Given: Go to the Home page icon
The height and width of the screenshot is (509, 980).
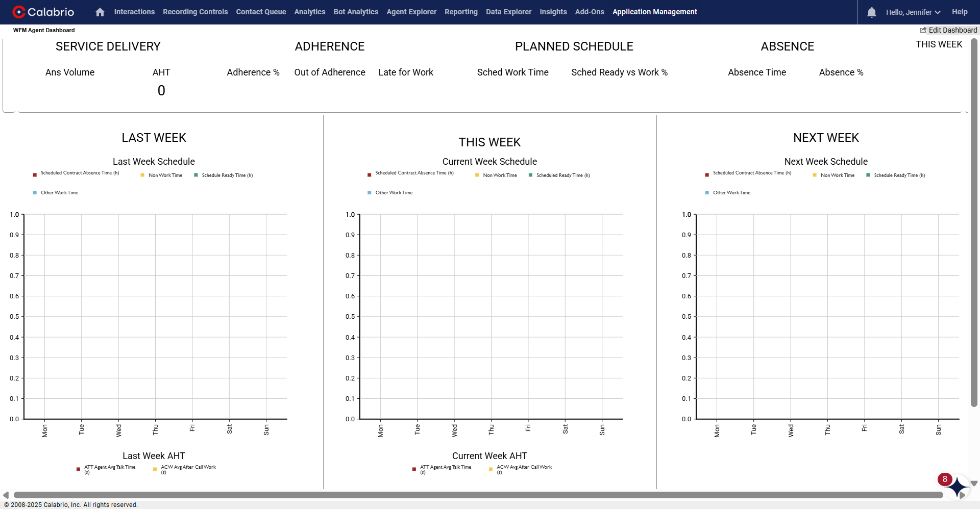Looking at the screenshot, I should pyautogui.click(x=100, y=12).
